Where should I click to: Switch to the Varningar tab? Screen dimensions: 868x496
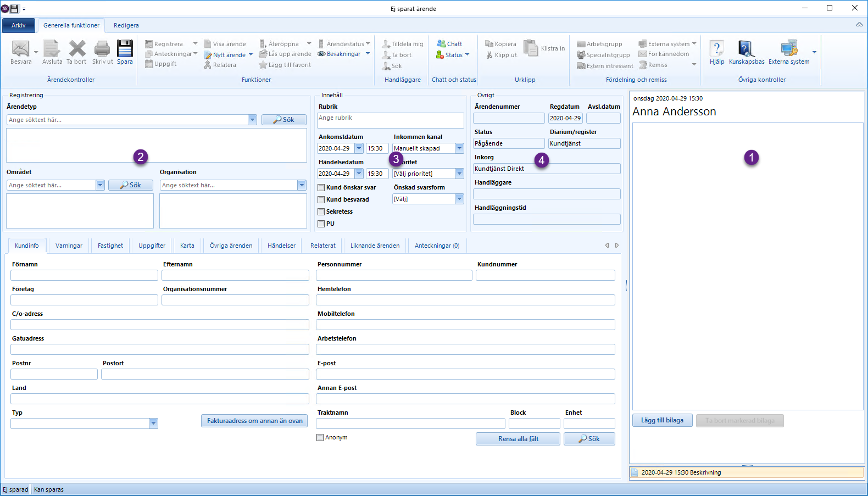click(69, 246)
